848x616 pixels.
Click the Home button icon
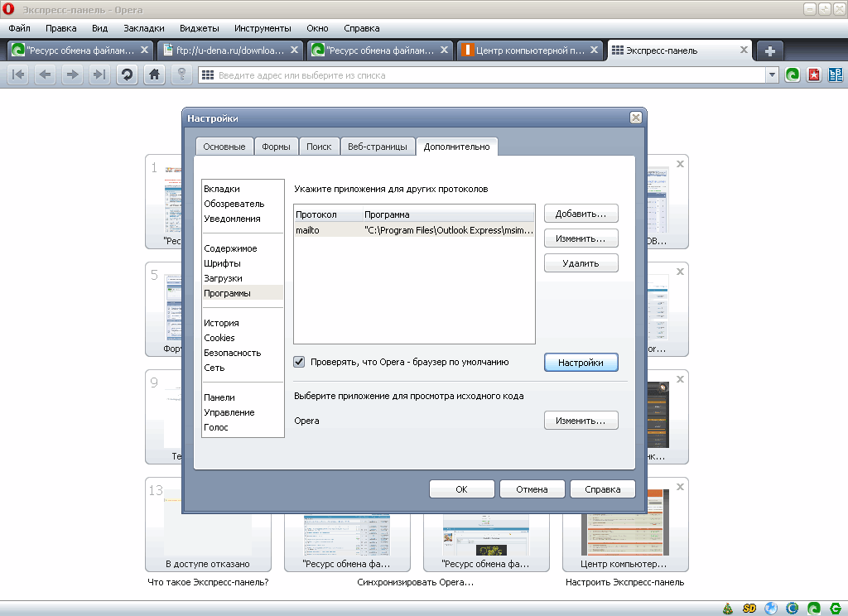point(153,75)
